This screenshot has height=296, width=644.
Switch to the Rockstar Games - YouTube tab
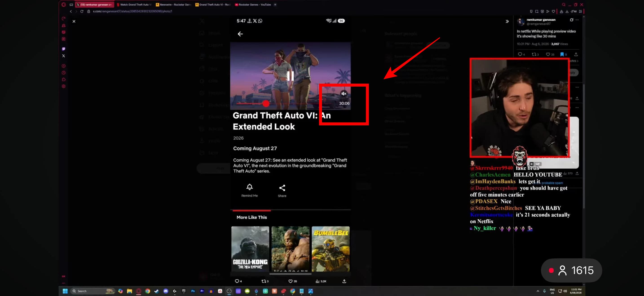coord(253,4)
